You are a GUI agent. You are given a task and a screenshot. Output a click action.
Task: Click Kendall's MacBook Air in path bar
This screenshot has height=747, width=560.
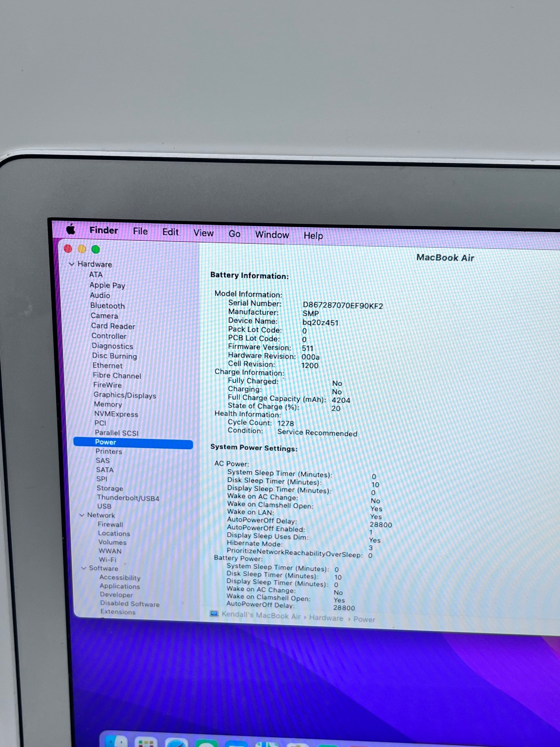(261, 616)
